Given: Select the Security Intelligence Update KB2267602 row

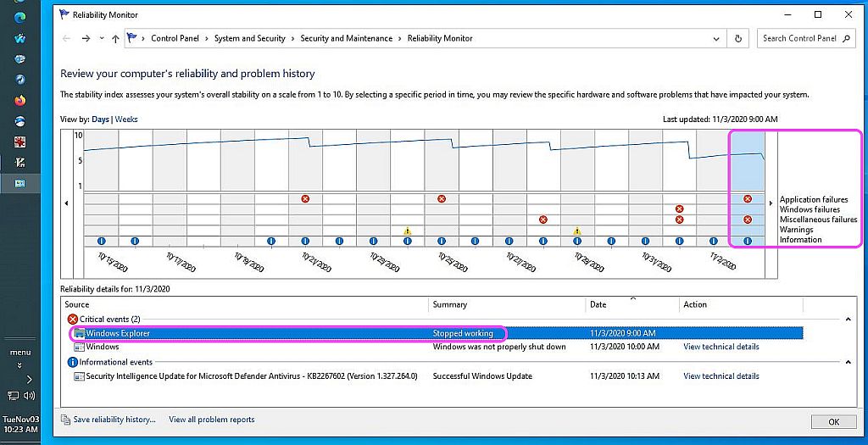Looking at the screenshot, I should click(x=437, y=375).
